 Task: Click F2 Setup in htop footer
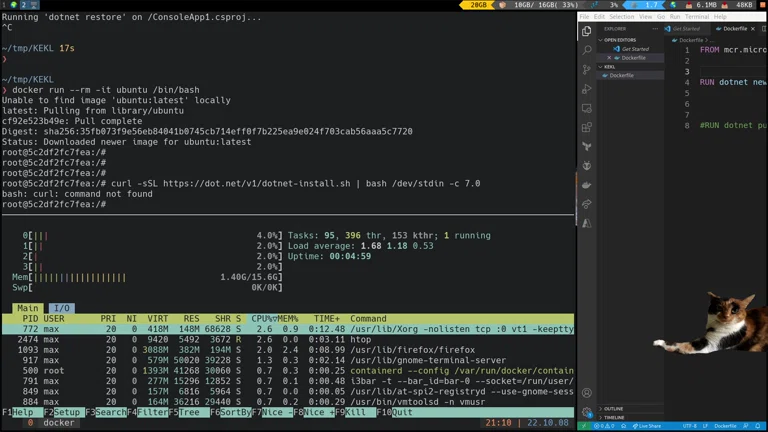(x=63, y=412)
